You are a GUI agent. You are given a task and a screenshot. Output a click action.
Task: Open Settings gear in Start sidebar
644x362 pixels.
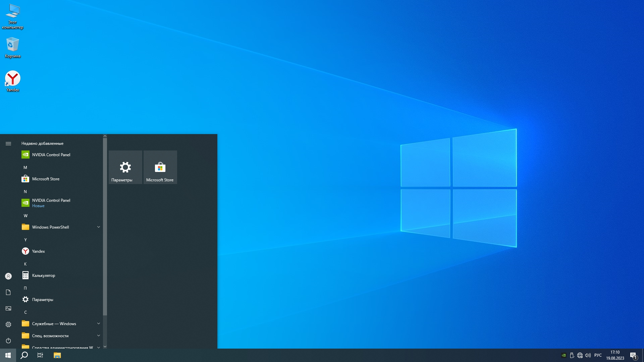[x=8, y=324]
